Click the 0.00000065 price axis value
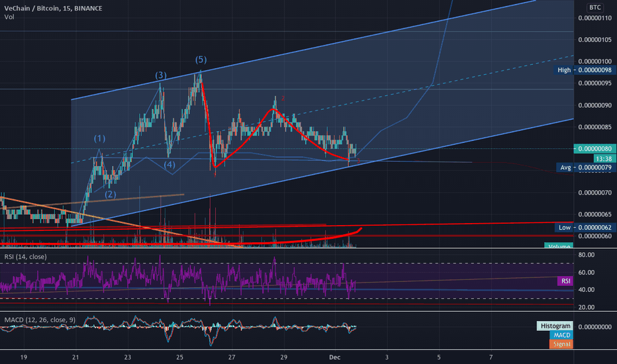This screenshot has width=617, height=364. pos(595,214)
